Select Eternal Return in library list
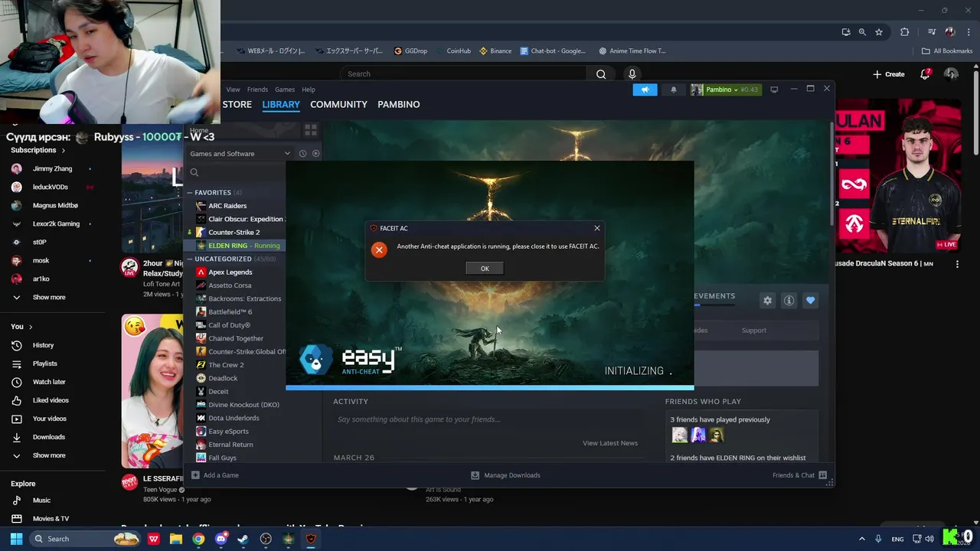The width and height of the screenshot is (980, 551). [230, 445]
